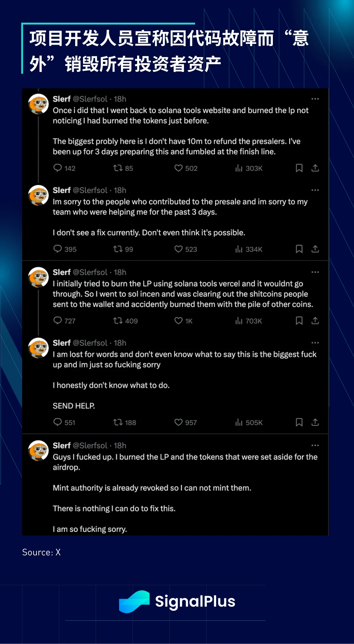Viewport: 354px width, 644px height.
Task: Open 18h timestamp of first tweet
Action: [x=120, y=99]
